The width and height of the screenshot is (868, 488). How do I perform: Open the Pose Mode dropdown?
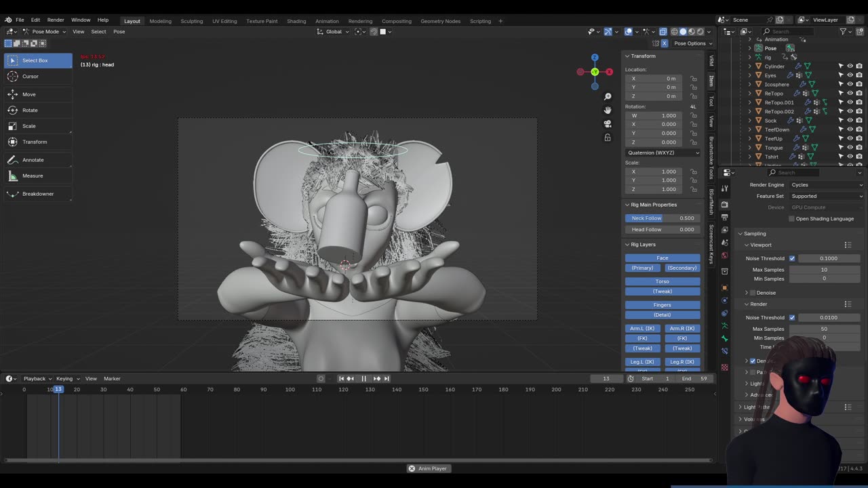coord(45,31)
